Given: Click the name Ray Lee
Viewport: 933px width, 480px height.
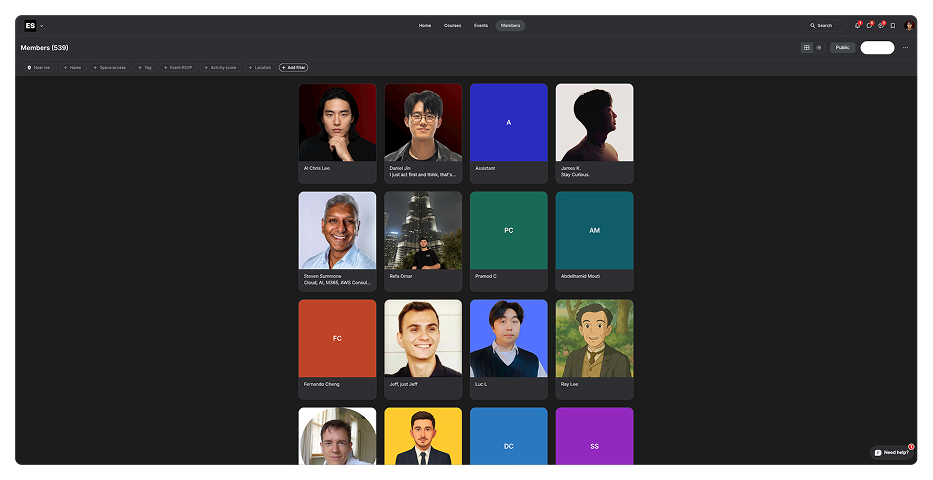Looking at the screenshot, I should click(x=569, y=384).
